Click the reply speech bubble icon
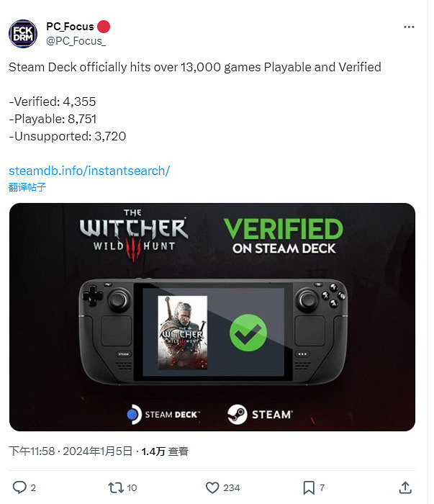 point(20,487)
